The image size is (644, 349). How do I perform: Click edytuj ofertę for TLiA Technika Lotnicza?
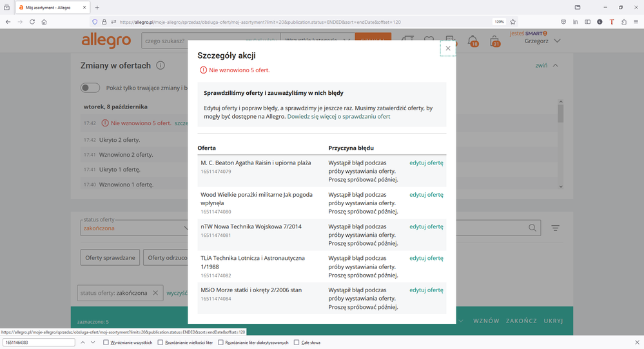click(x=426, y=258)
